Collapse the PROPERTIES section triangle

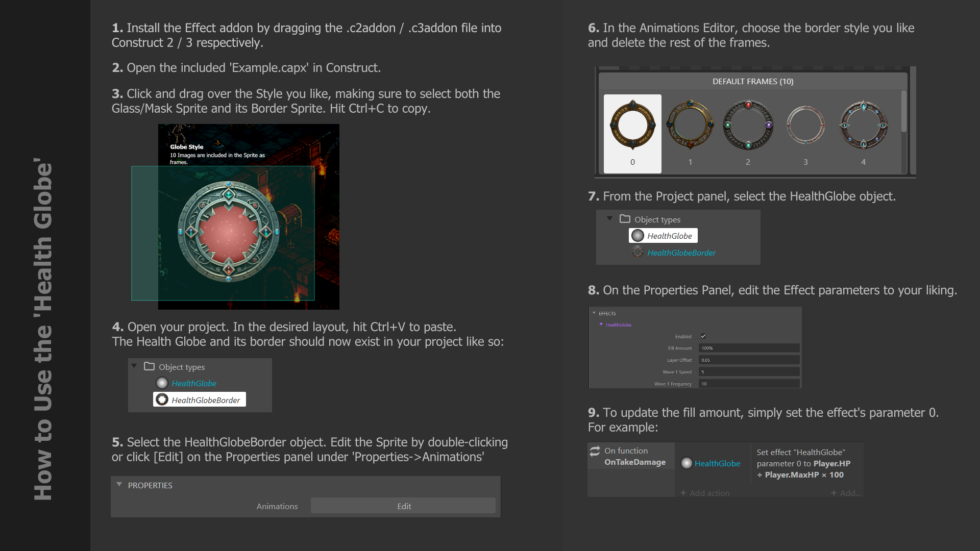(x=119, y=485)
